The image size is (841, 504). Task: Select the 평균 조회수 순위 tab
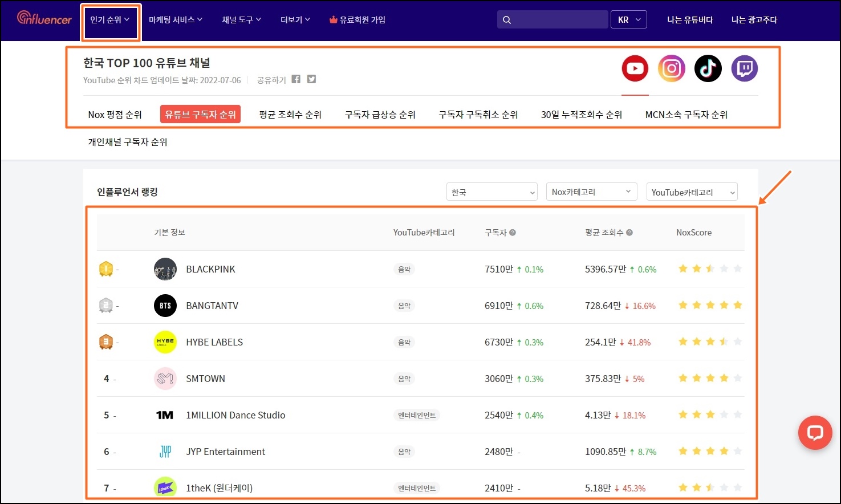tap(290, 115)
